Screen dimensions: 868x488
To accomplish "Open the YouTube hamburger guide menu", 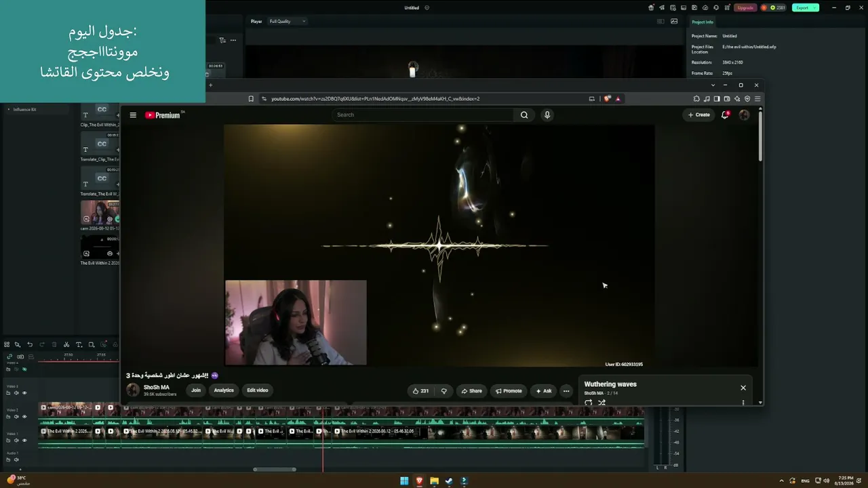I will click(133, 115).
